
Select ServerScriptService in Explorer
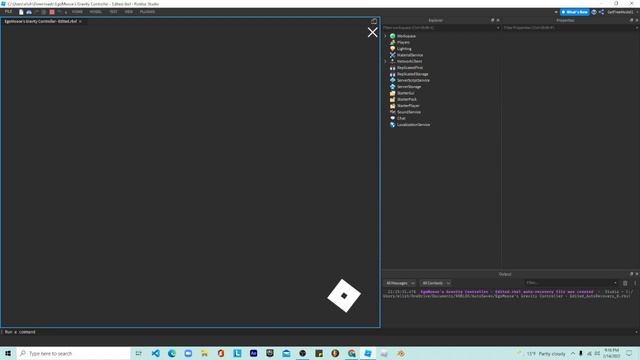413,80
